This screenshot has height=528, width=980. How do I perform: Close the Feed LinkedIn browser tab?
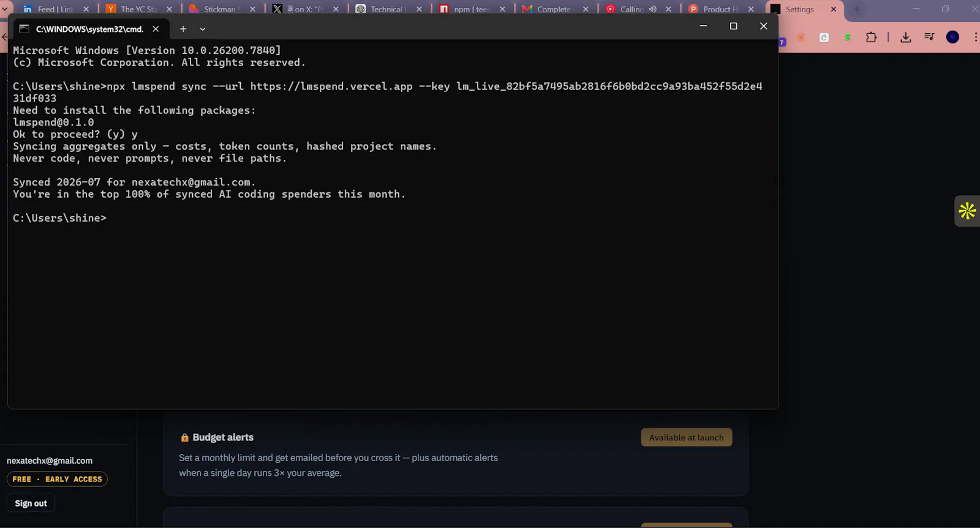point(86,9)
